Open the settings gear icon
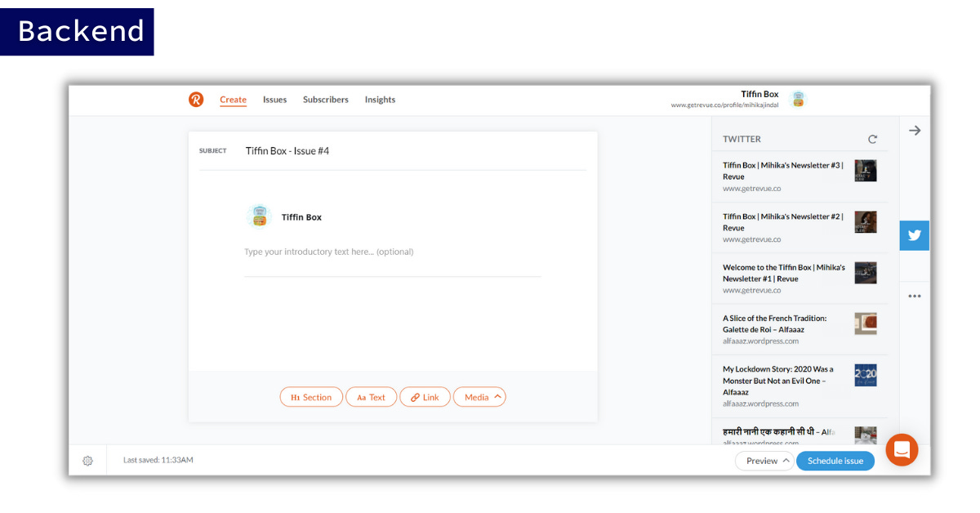The height and width of the screenshot is (513, 980). pyautogui.click(x=87, y=461)
